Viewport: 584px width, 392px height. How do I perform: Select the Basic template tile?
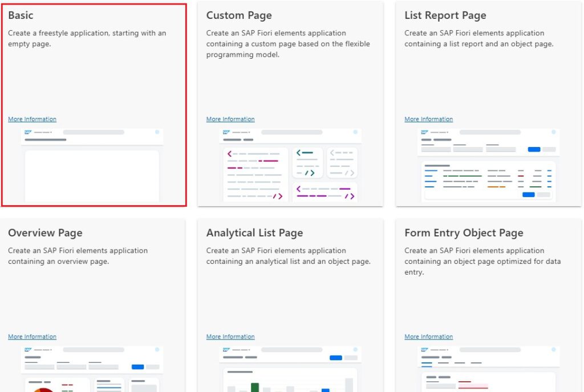click(94, 80)
